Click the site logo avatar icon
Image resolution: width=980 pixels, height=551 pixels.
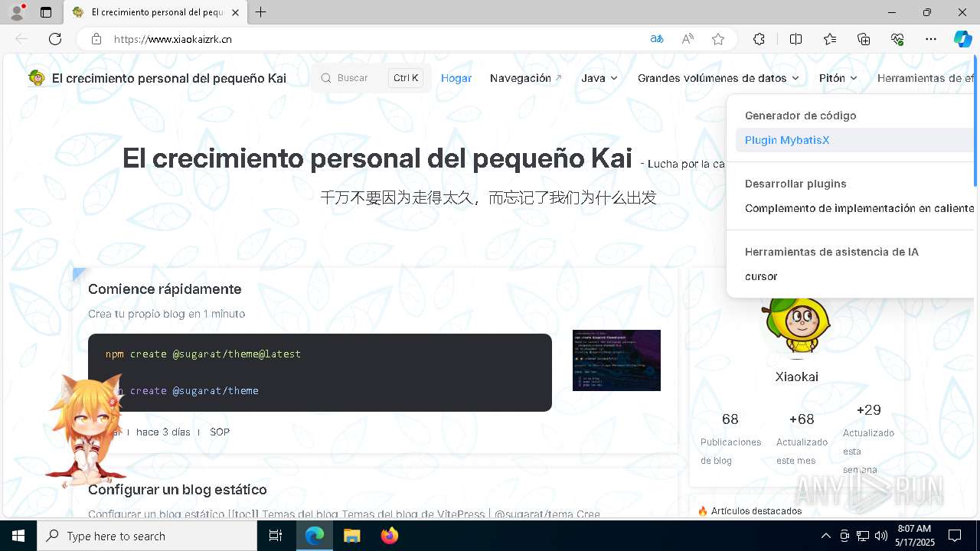pyautogui.click(x=37, y=78)
